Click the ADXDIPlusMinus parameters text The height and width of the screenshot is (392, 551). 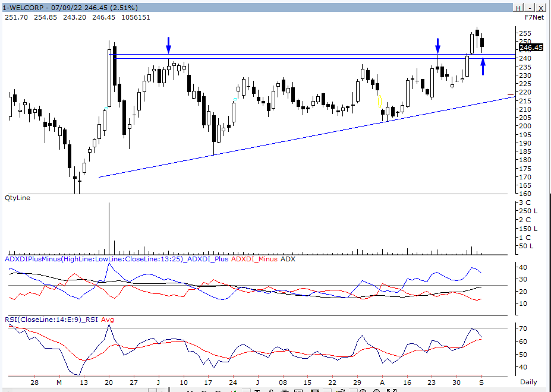(x=95, y=259)
